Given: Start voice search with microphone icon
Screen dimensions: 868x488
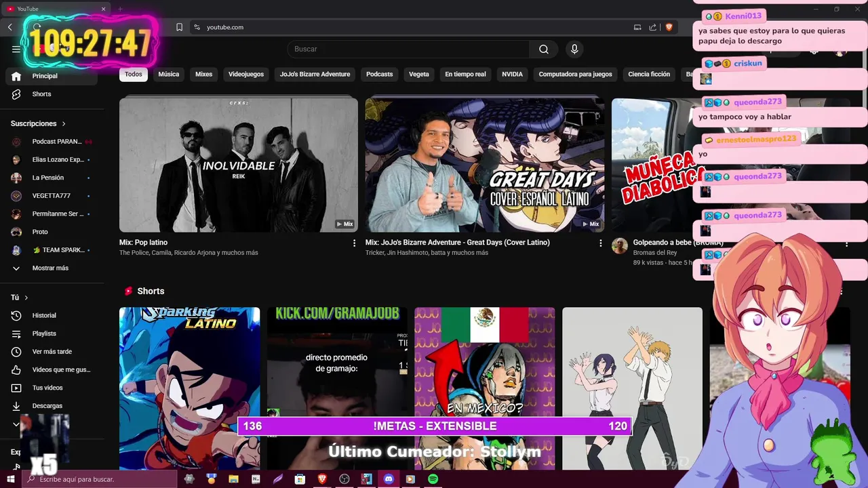Looking at the screenshot, I should pos(574,49).
